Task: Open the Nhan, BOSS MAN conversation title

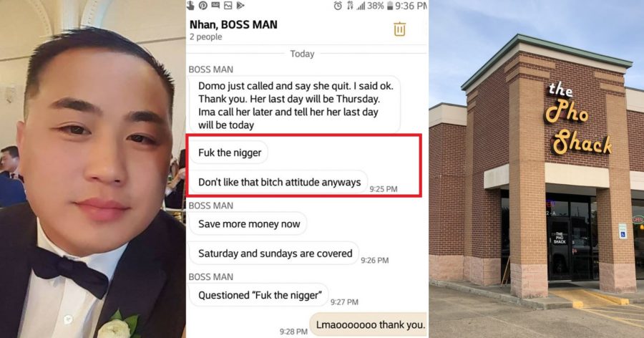Action: tap(233, 24)
